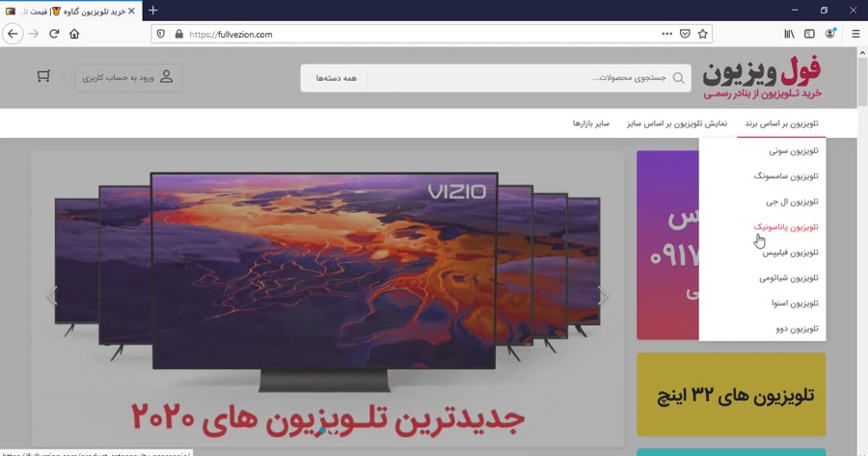Go forward with the browser forward arrow
Screen dimensions: 868x456
(34, 34)
